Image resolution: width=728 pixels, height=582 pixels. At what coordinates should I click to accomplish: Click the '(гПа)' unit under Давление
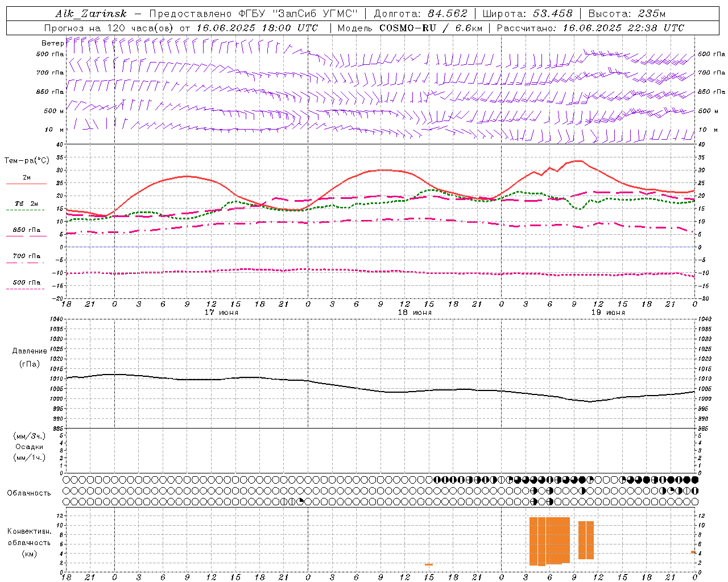(30, 364)
